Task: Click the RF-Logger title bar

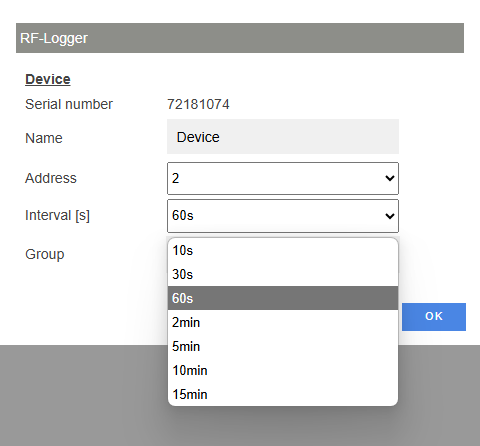Action: (x=240, y=38)
